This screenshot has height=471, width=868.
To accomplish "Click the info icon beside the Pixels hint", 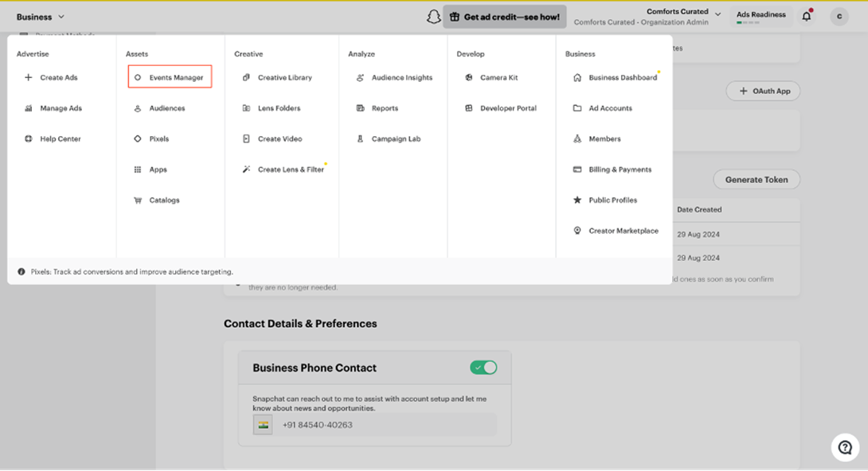I will pos(21,272).
